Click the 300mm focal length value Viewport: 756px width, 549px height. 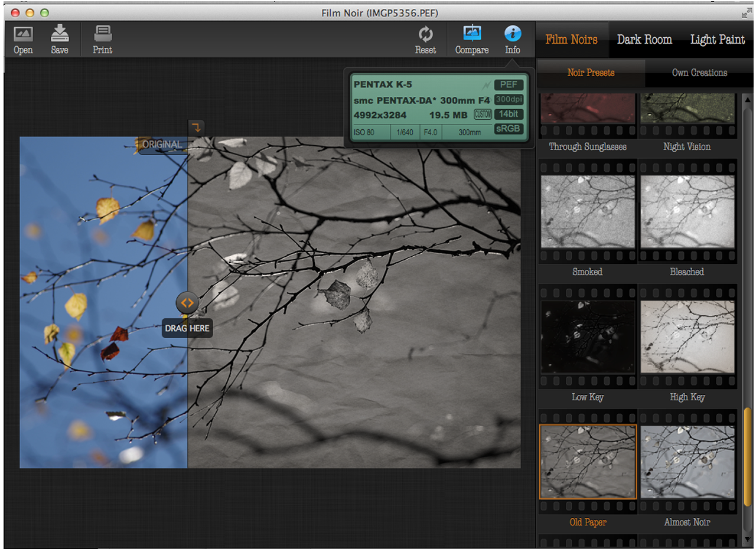click(x=470, y=132)
